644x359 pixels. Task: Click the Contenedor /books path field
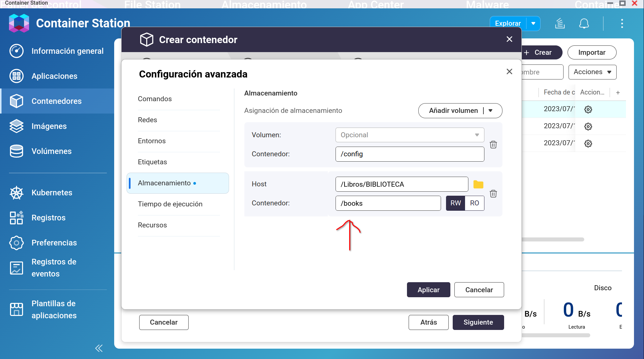coord(388,203)
